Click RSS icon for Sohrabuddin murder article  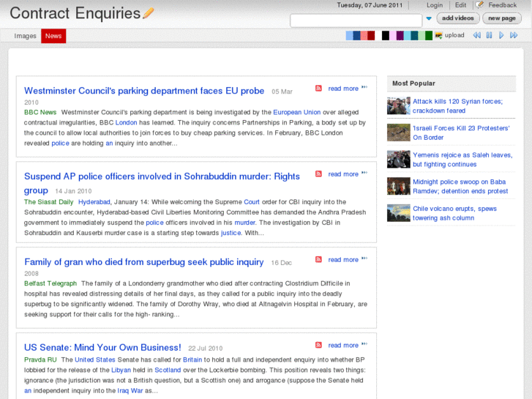[318, 174]
